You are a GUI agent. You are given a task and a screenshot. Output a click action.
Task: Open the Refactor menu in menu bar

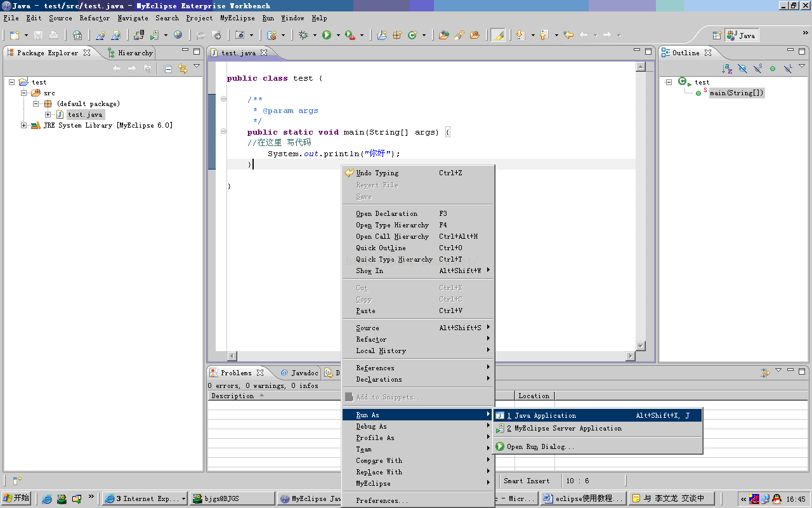click(x=95, y=18)
